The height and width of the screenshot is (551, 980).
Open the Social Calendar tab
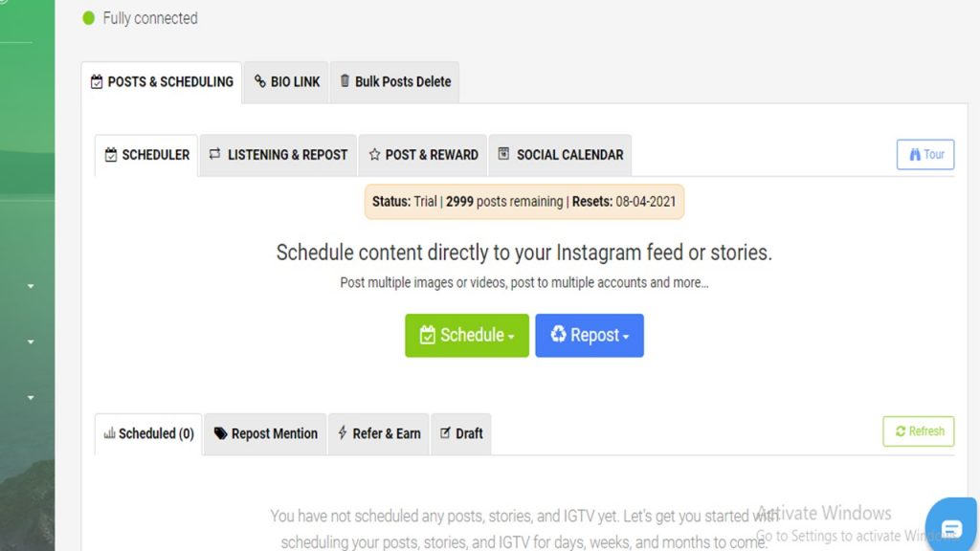tap(560, 155)
